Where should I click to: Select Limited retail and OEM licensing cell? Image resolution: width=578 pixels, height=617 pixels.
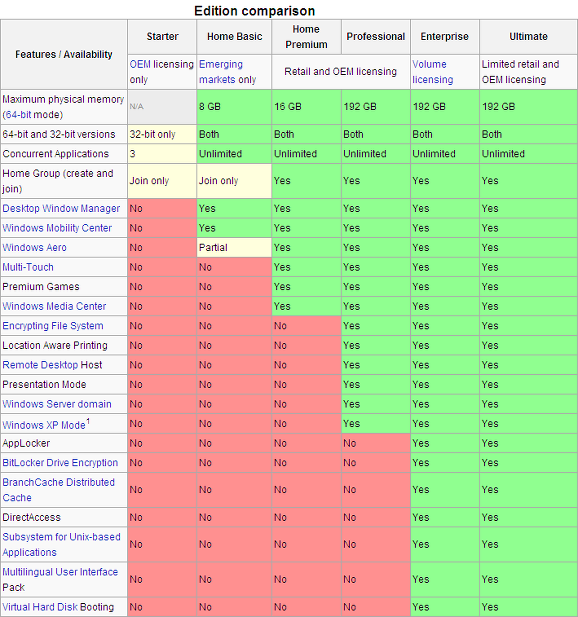(528, 72)
